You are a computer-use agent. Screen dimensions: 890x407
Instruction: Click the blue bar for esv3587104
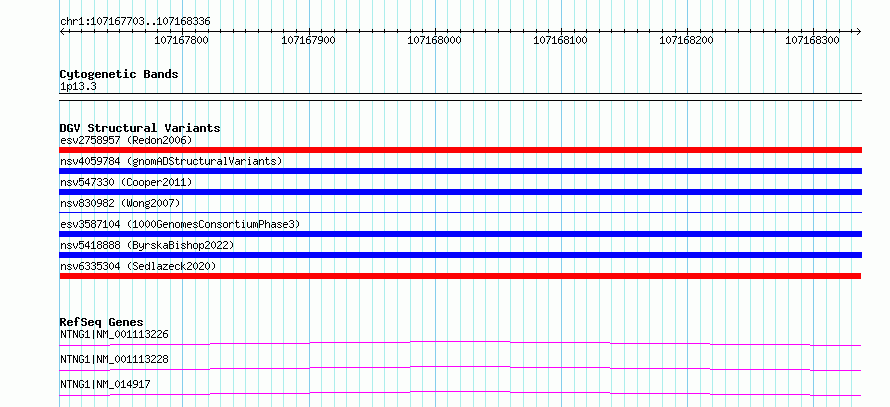click(461, 234)
